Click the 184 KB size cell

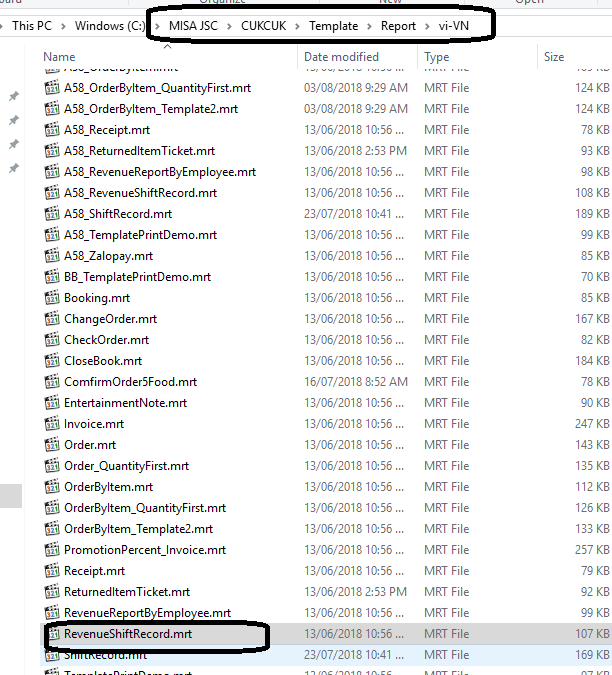pos(592,361)
